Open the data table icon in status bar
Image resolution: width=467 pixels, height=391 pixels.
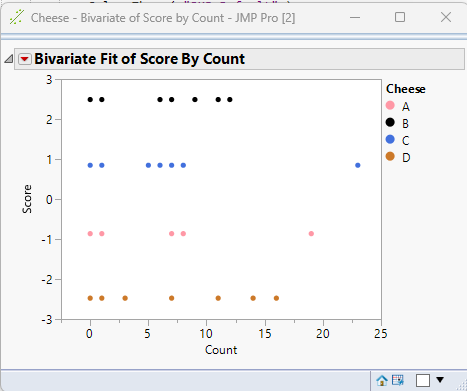pyautogui.click(x=398, y=380)
